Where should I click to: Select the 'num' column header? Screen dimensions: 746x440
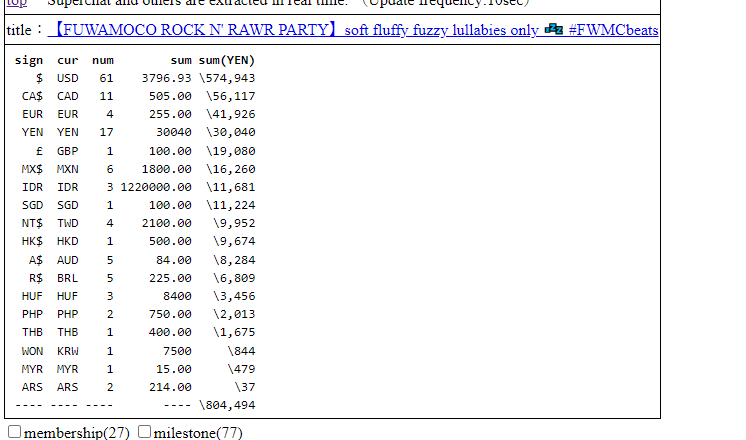(103, 61)
